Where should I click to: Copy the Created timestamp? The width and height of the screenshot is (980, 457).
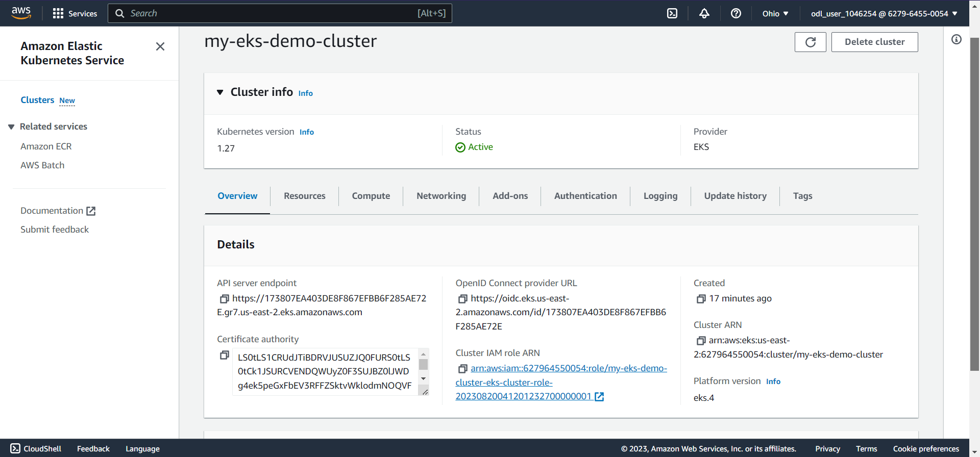[x=701, y=299]
